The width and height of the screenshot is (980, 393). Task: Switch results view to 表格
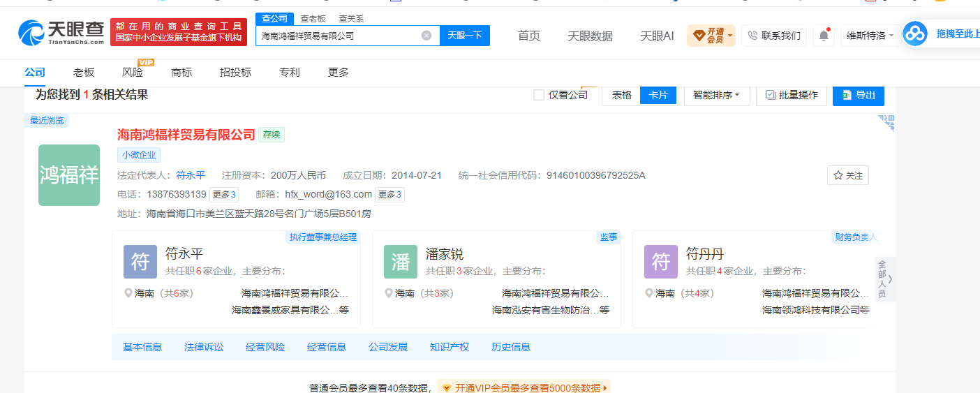[x=621, y=95]
